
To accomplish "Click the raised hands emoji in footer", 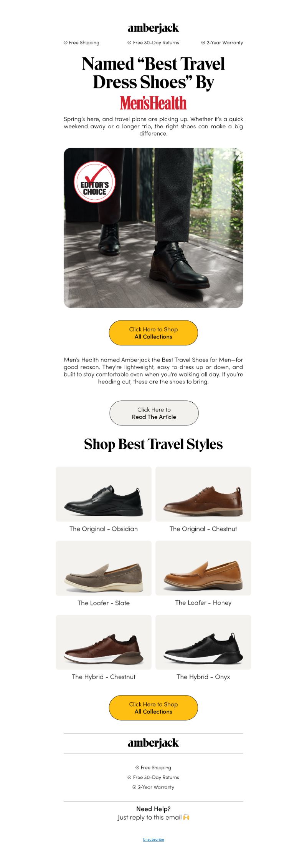I will tap(186, 817).
